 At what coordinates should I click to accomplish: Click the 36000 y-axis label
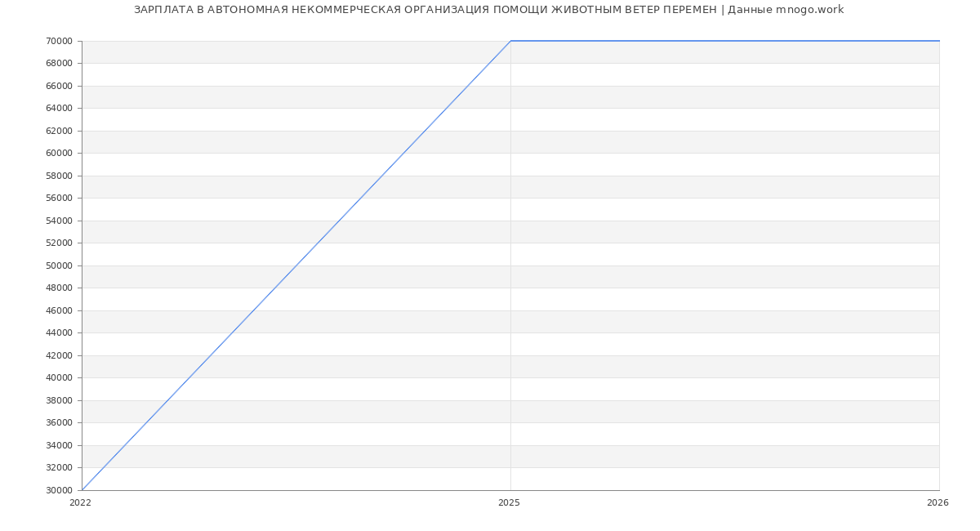[60, 422]
